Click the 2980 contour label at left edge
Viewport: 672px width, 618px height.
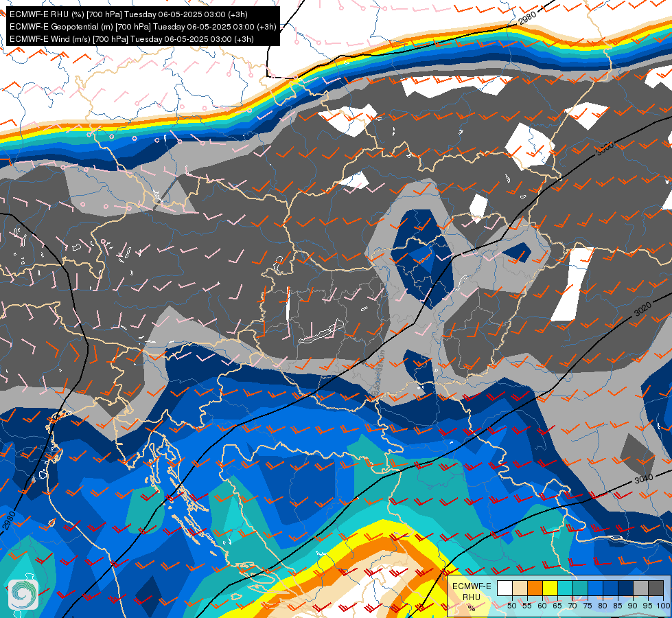click(x=8, y=520)
